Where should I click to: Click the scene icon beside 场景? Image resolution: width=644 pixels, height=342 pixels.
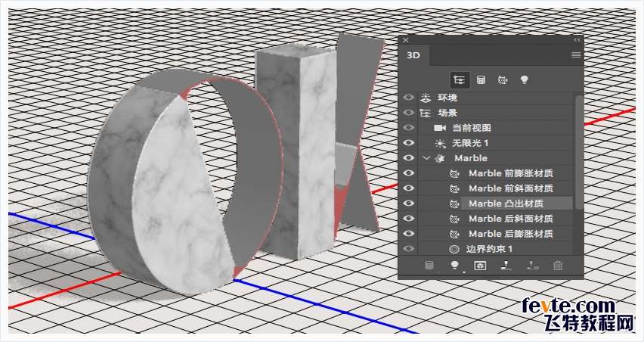[425, 113]
